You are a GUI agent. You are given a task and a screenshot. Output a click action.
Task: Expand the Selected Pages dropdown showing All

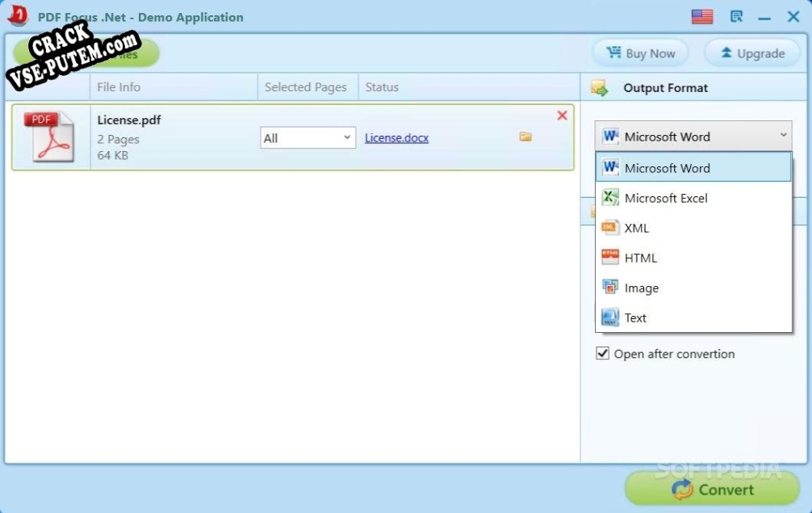tap(308, 138)
